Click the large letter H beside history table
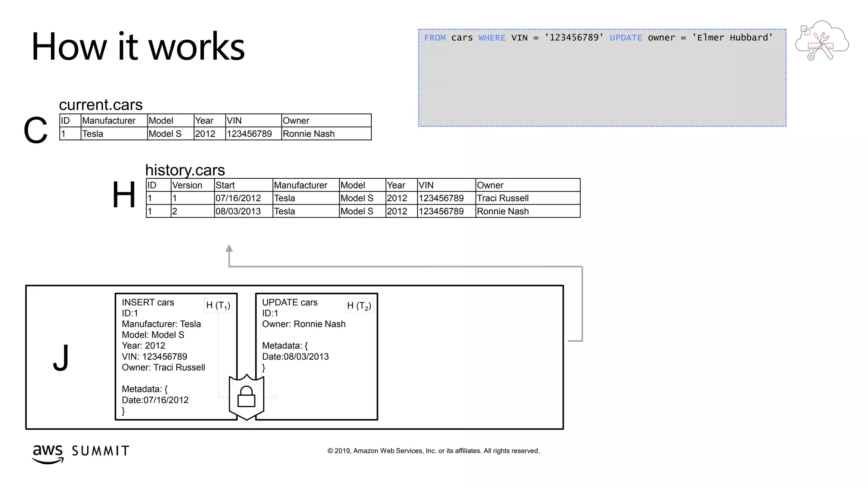The image size is (868, 488). tap(124, 194)
